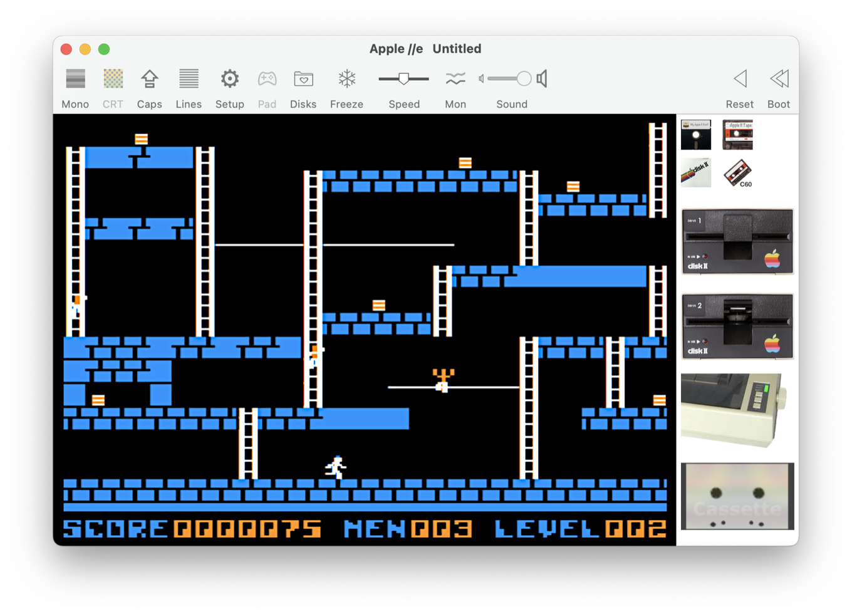Click the Pad gamepad icon
The height and width of the screenshot is (616, 852).
point(267,80)
